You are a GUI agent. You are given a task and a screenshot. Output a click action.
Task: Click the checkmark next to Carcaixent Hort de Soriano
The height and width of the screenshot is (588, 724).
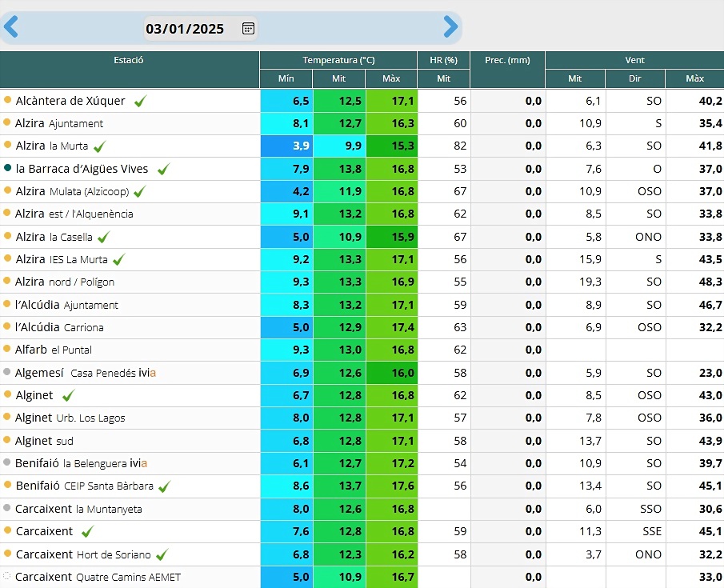pyautogui.click(x=162, y=554)
